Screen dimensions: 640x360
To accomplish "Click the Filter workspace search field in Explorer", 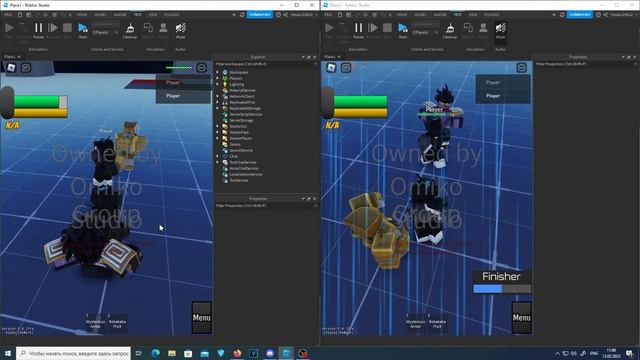I will [x=266, y=64].
